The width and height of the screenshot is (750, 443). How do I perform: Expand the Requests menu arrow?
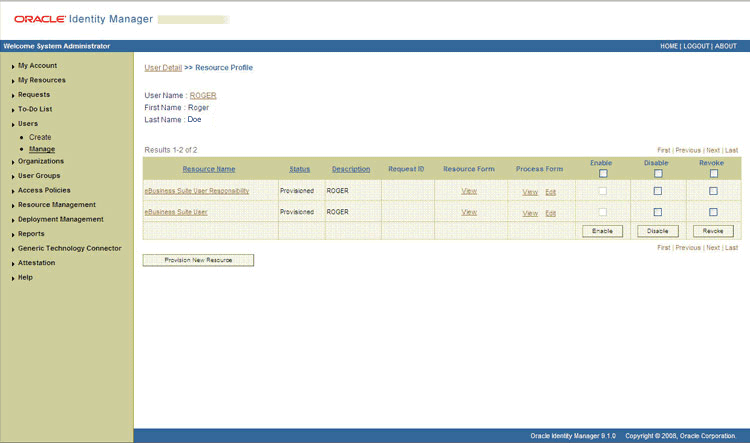click(x=13, y=96)
